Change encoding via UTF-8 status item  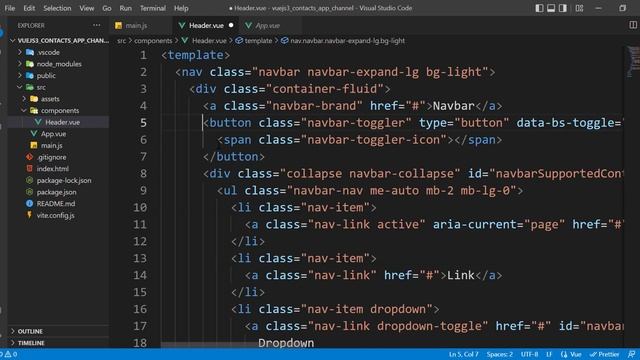(x=529, y=354)
